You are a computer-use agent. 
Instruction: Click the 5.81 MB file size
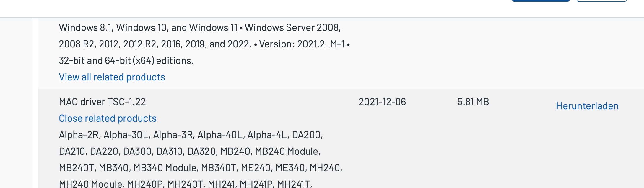pyautogui.click(x=473, y=102)
